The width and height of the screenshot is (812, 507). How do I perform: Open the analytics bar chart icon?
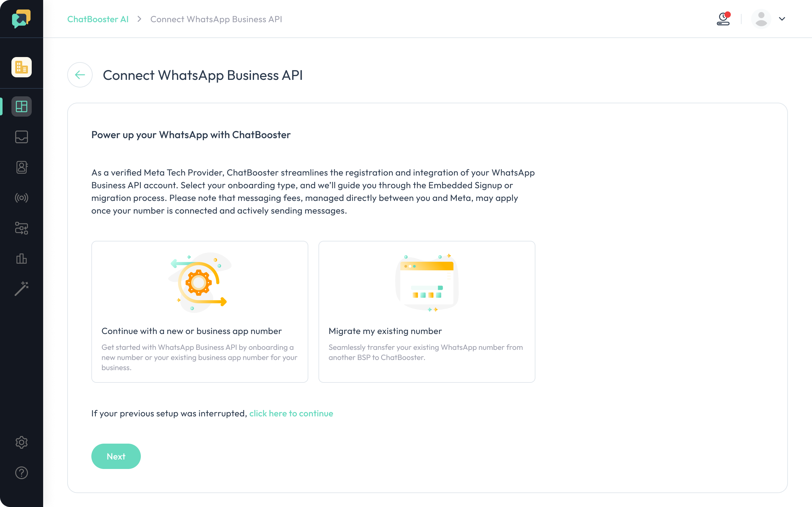tap(22, 259)
